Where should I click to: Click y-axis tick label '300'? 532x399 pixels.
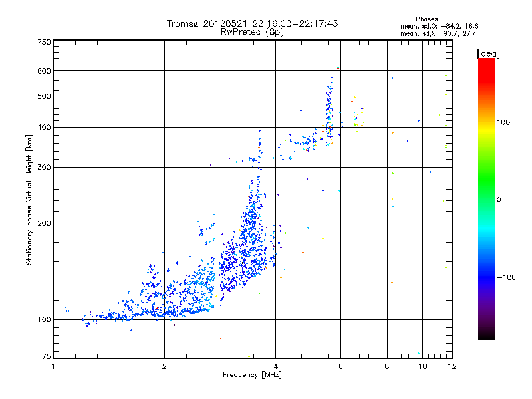pyautogui.click(x=45, y=168)
